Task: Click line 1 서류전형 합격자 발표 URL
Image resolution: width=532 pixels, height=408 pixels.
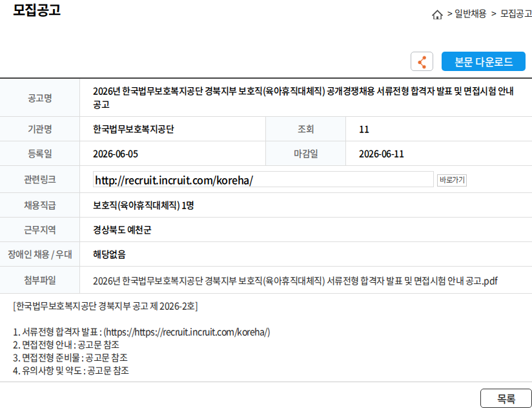Action: click(x=141, y=332)
